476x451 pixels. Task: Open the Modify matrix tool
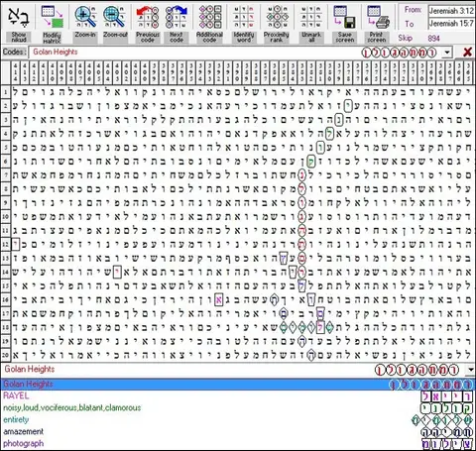(53, 17)
